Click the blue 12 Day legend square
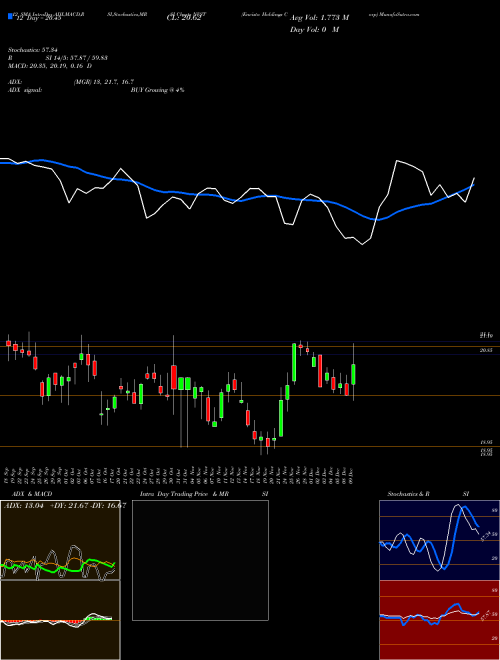 tap(10, 16)
